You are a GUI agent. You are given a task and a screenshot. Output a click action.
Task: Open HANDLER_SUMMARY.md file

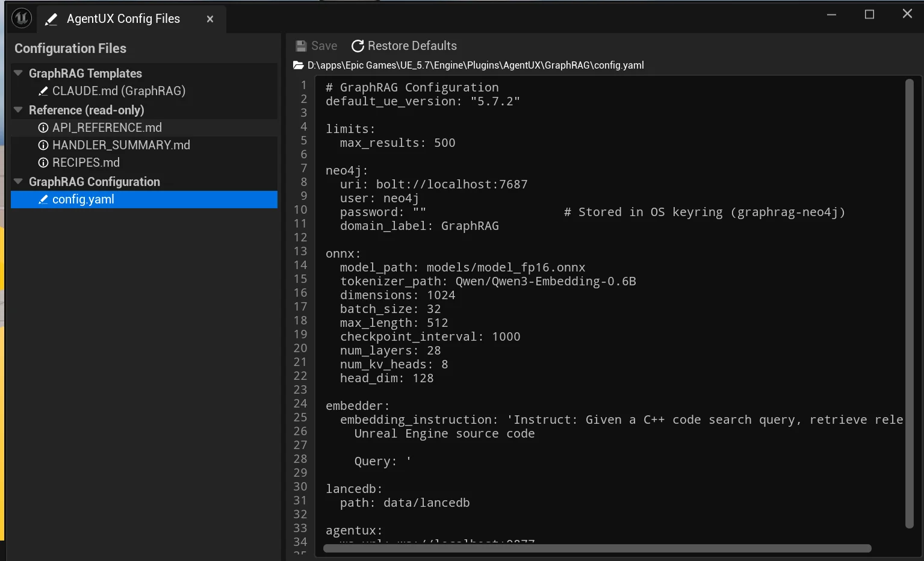(x=121, y=145)
